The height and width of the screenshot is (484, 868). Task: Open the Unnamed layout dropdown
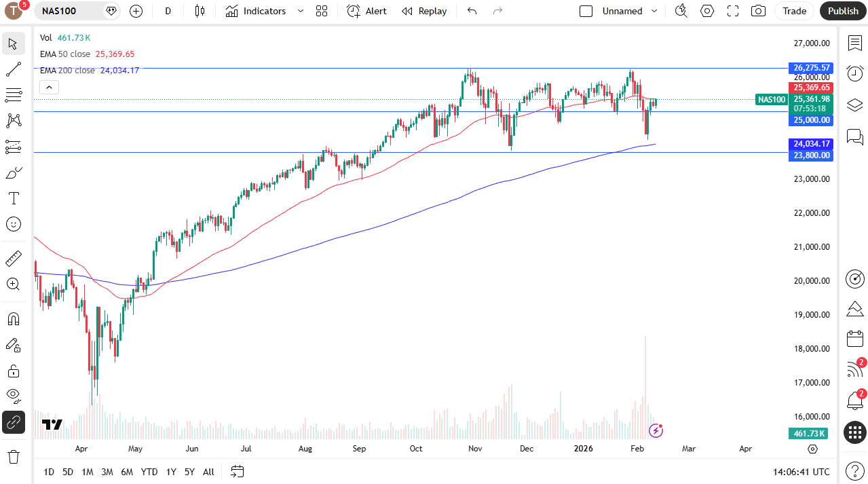(630, 11)
